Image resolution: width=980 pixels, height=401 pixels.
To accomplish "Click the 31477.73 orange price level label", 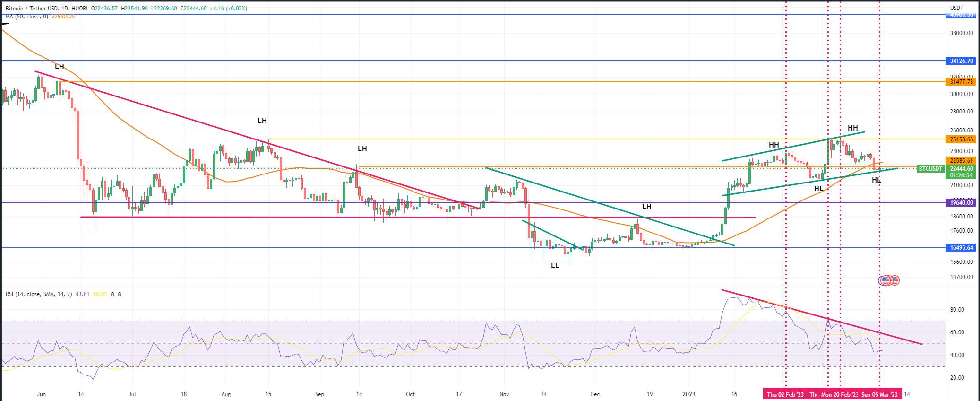I will pyautogui.click(x=962, y=82).
